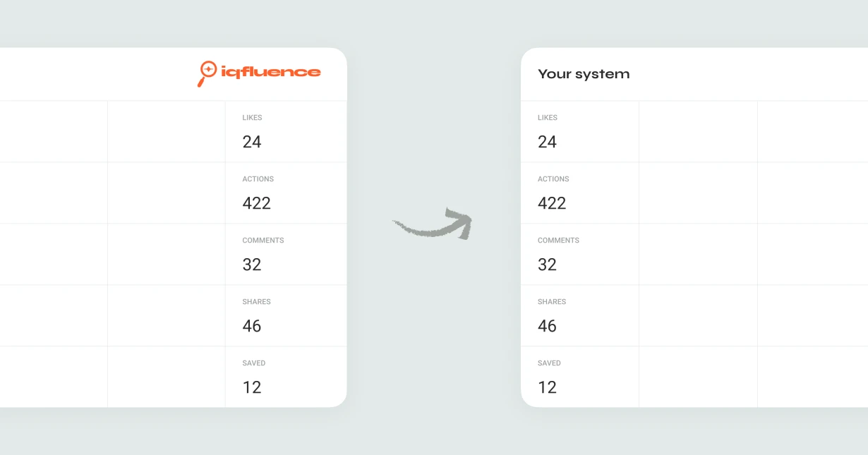
Task: Click the orange iqfluence wordmark
Action: tap(270, 72)
